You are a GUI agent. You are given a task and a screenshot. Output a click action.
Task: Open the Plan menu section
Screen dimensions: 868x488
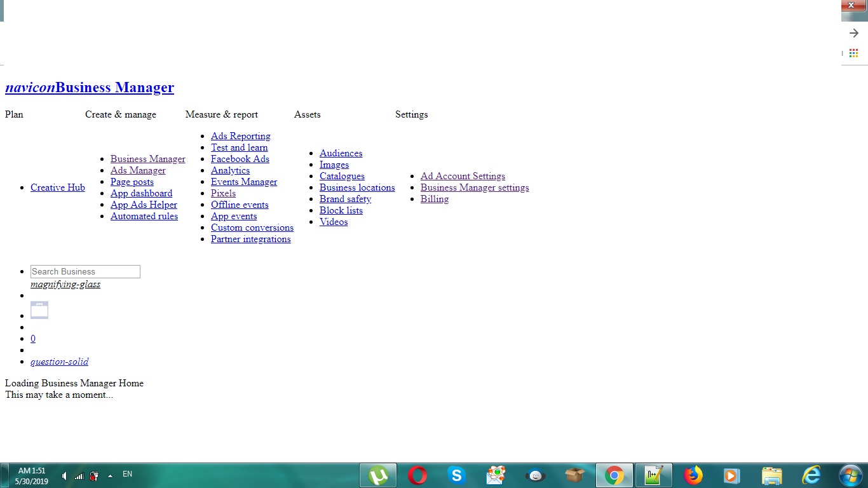14,114
